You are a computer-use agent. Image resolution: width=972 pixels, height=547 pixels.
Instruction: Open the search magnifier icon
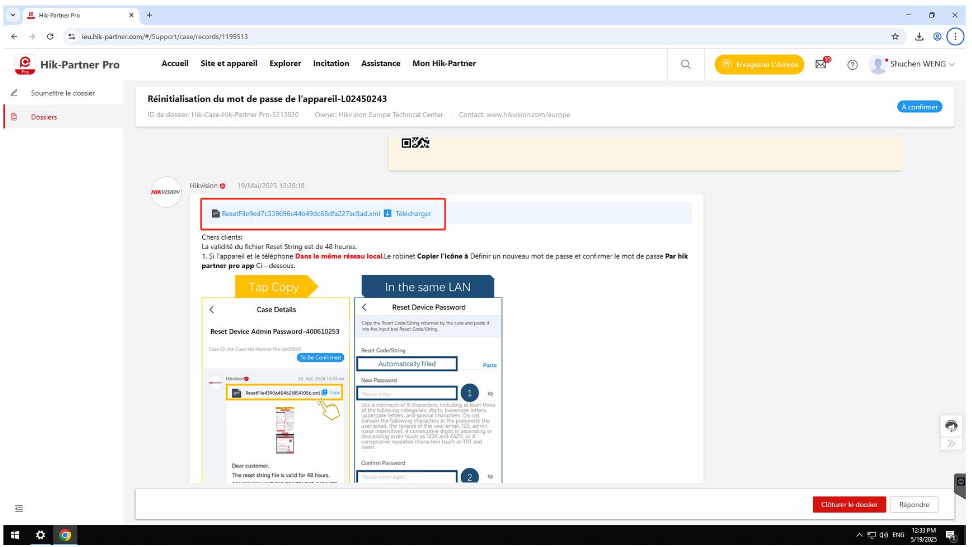tap(686, 64)
